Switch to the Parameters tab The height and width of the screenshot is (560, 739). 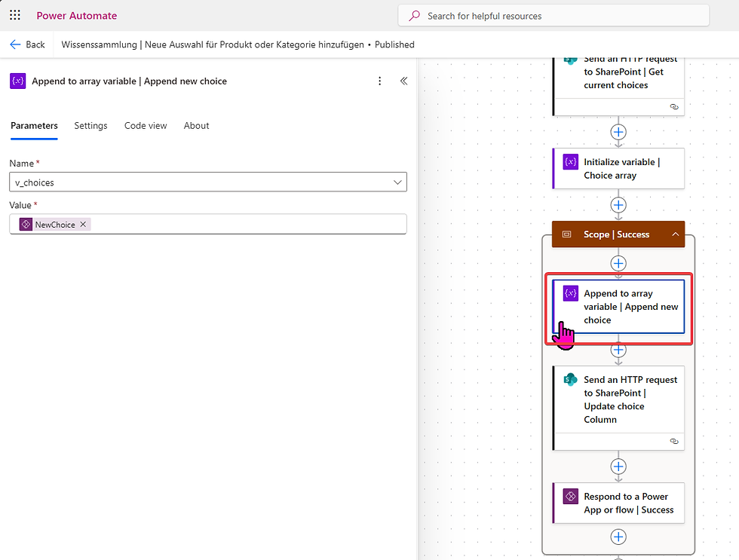[34, 126]
